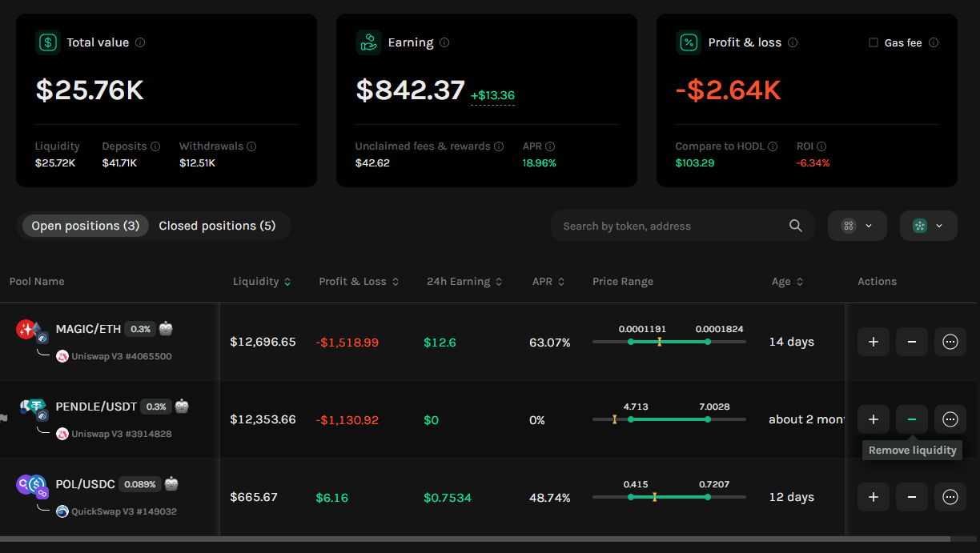Screen dimensions: 980x553
Task: Open Uniswap V3 #4065500 position link
Action: click(x=121, y=356)
